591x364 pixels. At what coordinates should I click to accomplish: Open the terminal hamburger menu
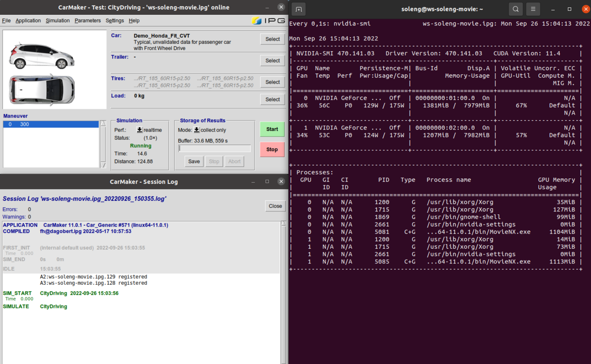coord(533,9)
